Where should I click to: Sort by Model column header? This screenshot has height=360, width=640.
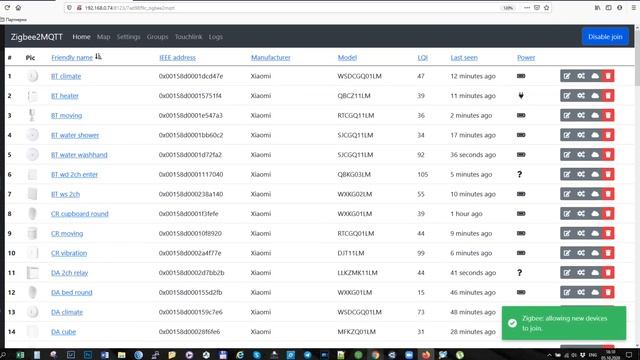347,58
